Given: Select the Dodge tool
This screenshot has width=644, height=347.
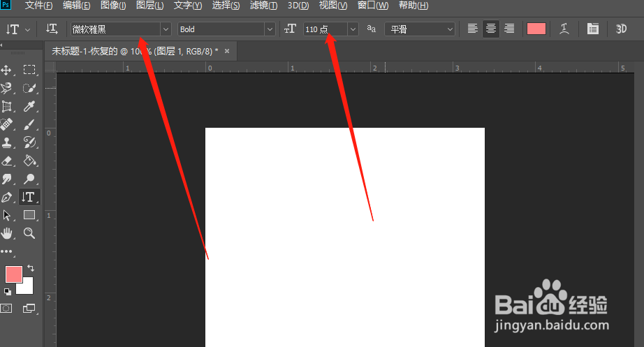Looking at the screenshot, I should (x=29, y=179).
